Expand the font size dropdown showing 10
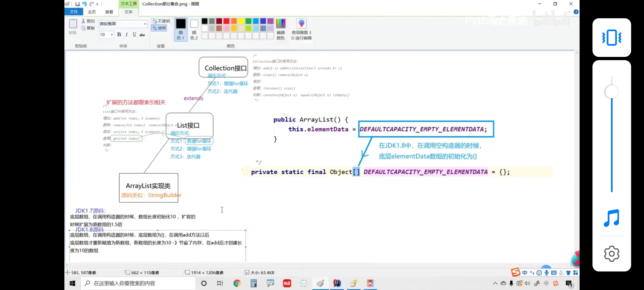This screenshot has width=644, height=290. (x=112, y=35)
